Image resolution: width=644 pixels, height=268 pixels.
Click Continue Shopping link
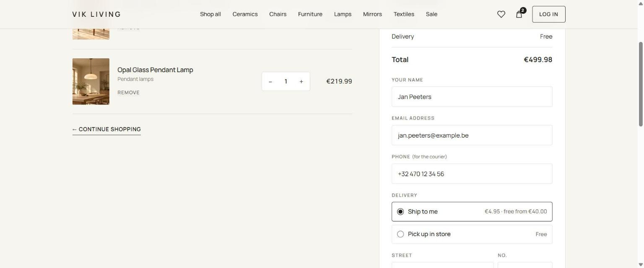(106, 129)
